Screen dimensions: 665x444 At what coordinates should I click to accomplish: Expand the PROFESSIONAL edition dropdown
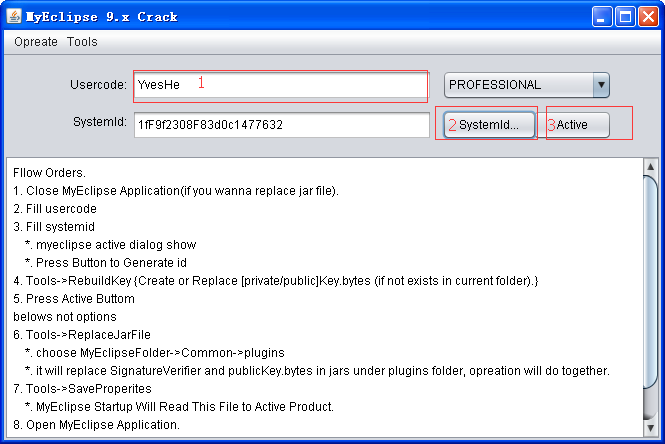(x=527, y=85)
